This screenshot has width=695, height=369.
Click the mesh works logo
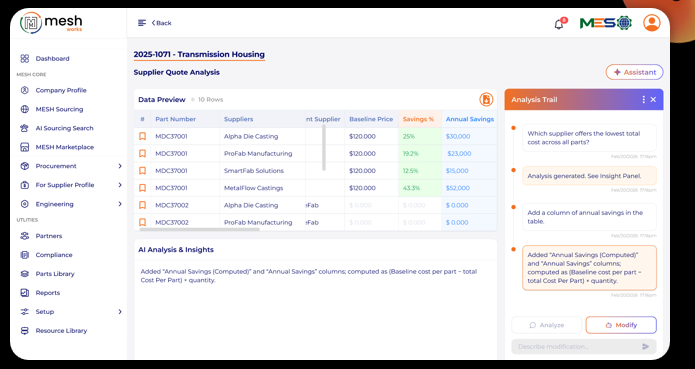coord(51,23)
